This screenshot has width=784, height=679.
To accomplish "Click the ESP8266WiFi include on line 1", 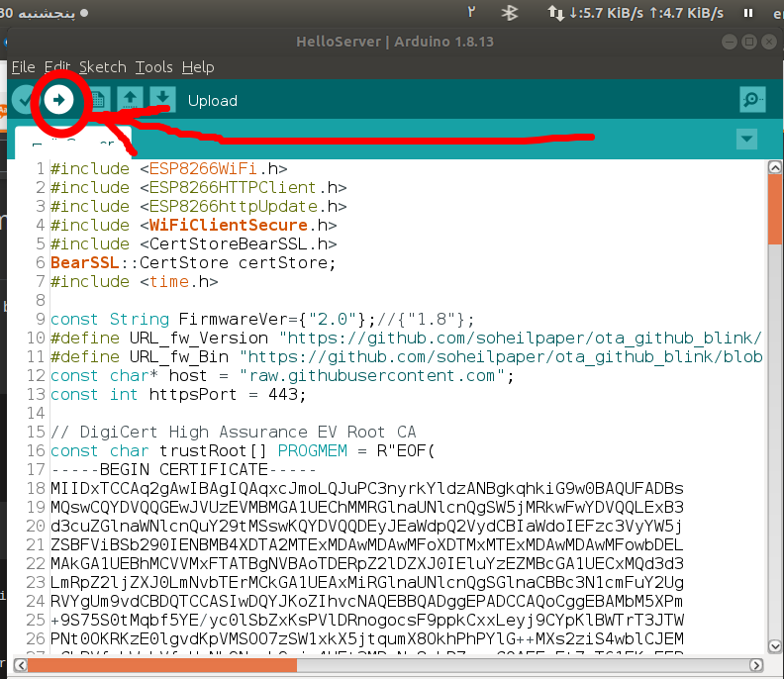I will point(168,168).
